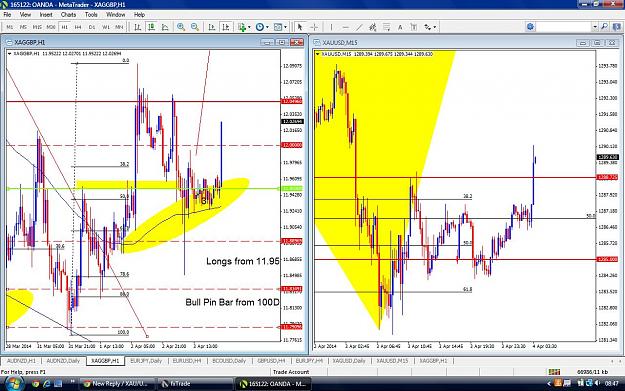This screenshot has width=625, height=391.
Task: Select the standard cursor arrow tool
Action: coord(300,27)
